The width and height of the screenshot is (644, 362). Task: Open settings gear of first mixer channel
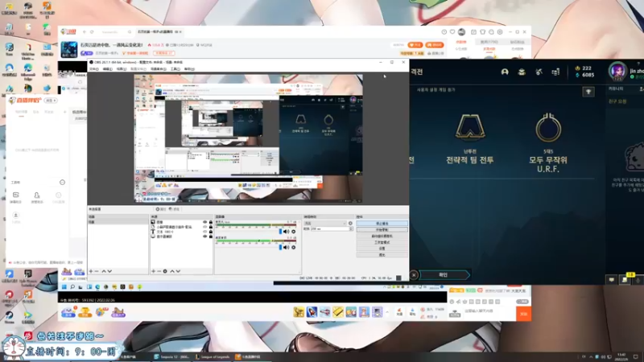click(293, 232)
